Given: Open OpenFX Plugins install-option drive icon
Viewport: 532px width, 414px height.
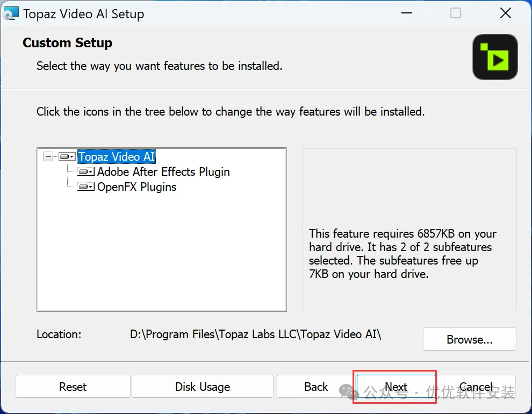Looking at the screenshot, I should tap(86, 187).
